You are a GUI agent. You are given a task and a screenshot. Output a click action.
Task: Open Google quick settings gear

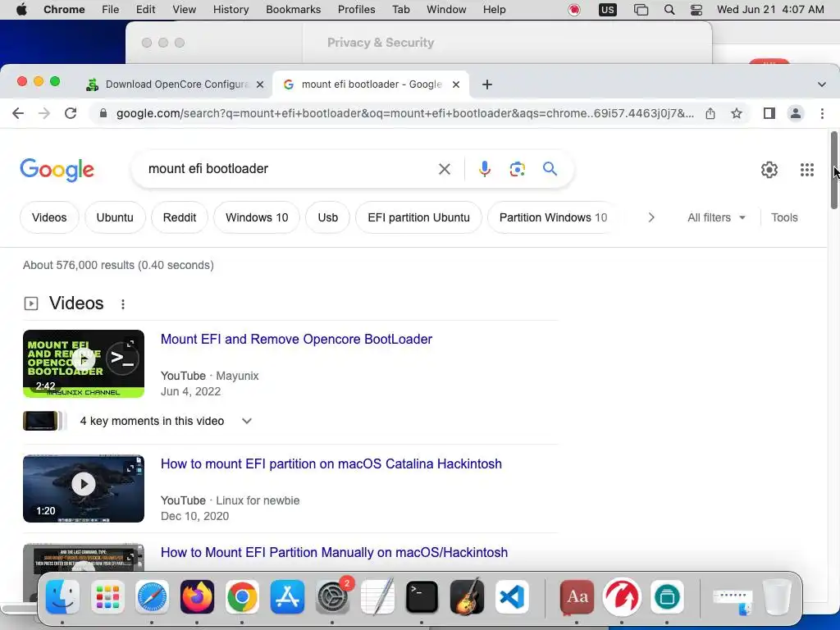pos(769,170)
